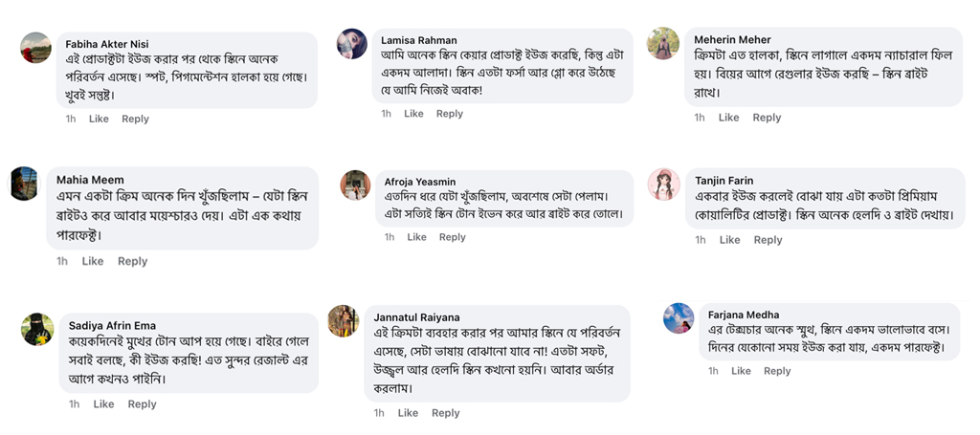Reply to Tanjin Farin's comment
This screenshot has width=980, height=435.
tap(768, 240)
